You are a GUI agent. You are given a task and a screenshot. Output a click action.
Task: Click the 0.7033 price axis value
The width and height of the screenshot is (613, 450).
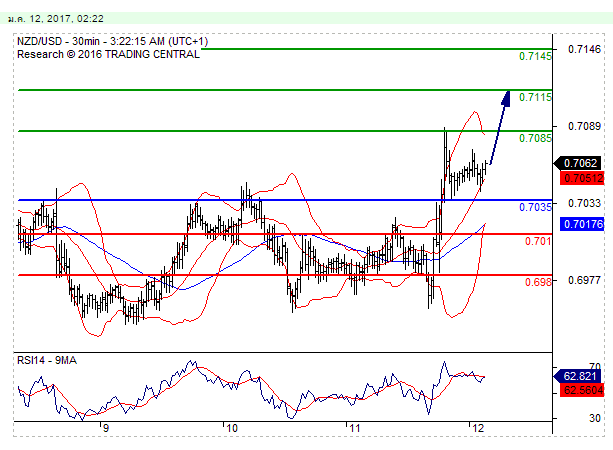click(x=584, y=203)
